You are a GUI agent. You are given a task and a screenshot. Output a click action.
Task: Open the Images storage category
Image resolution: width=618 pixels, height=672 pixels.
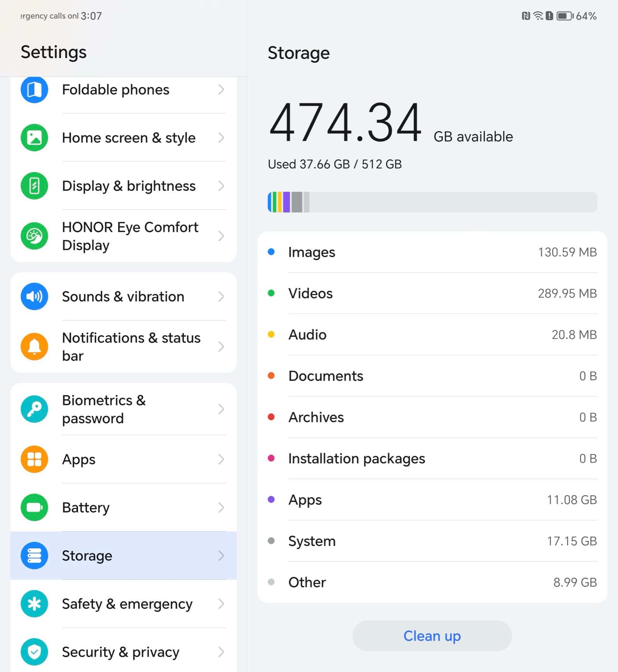click(432, 252)
